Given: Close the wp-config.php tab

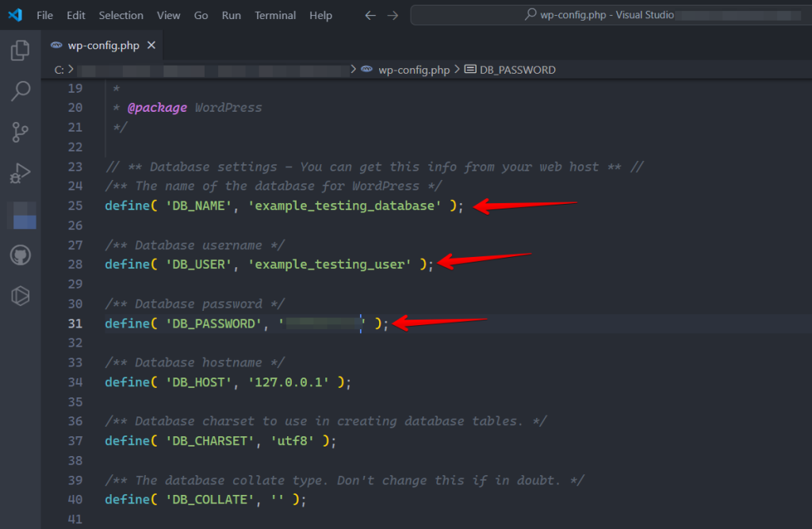Looking at the screenshot, I should (151, 46).
